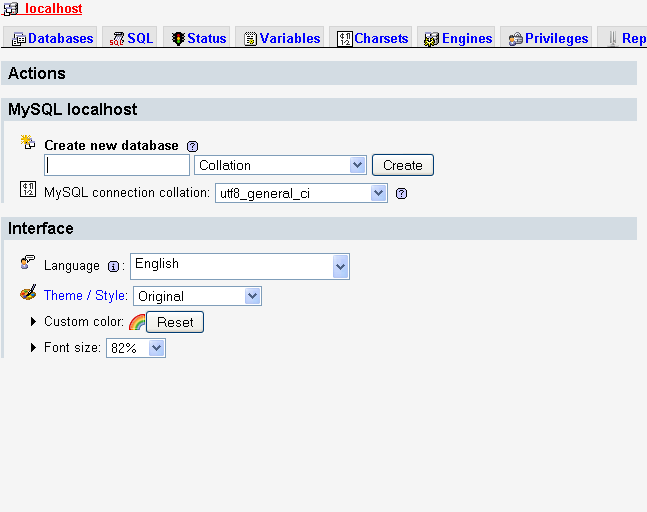Click the Status traffic light icon
Viewport: 647px width, 512px height.
point(178,39)
